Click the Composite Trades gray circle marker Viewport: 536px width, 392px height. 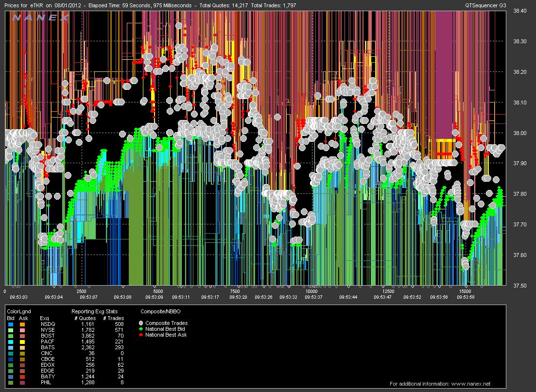tap(141, 323)
